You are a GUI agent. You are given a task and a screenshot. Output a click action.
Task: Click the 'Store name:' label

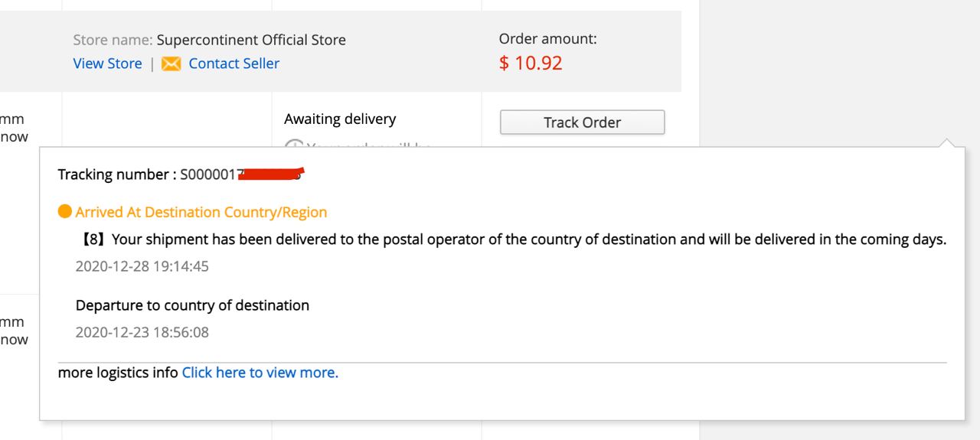click(x=113, y=40)
